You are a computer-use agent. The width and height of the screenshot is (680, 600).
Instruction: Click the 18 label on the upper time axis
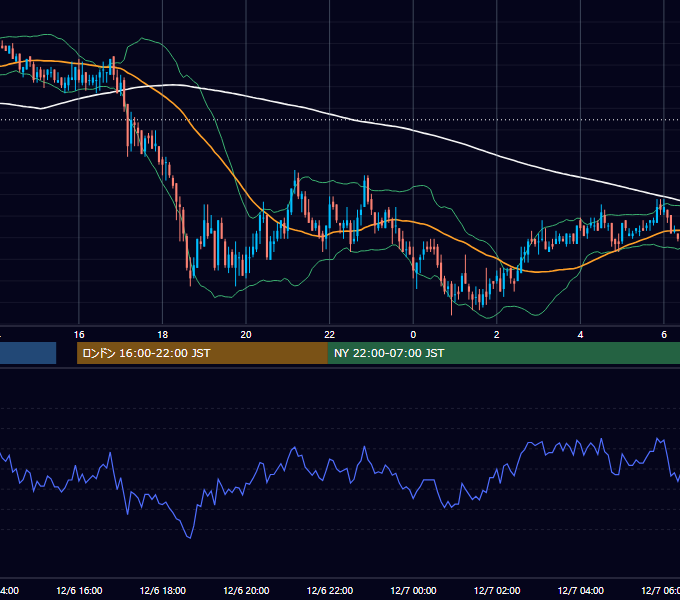(163, 335)
